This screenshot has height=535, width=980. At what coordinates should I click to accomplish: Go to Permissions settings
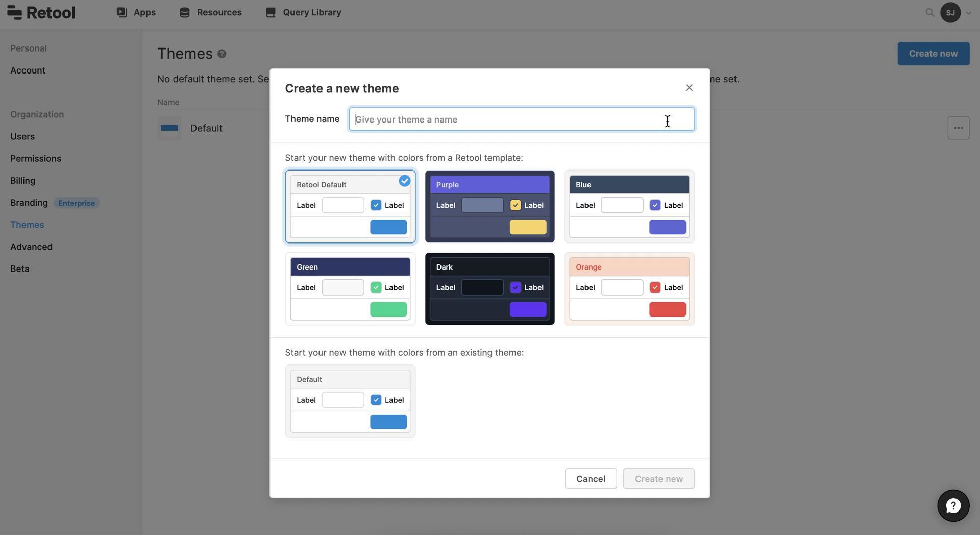click(x=36, y=159)
